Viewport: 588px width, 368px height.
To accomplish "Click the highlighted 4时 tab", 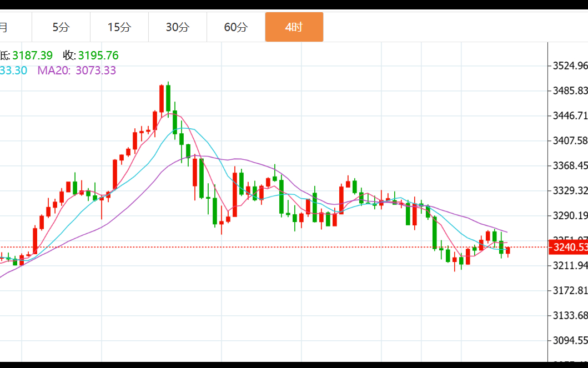I will 294,27.
